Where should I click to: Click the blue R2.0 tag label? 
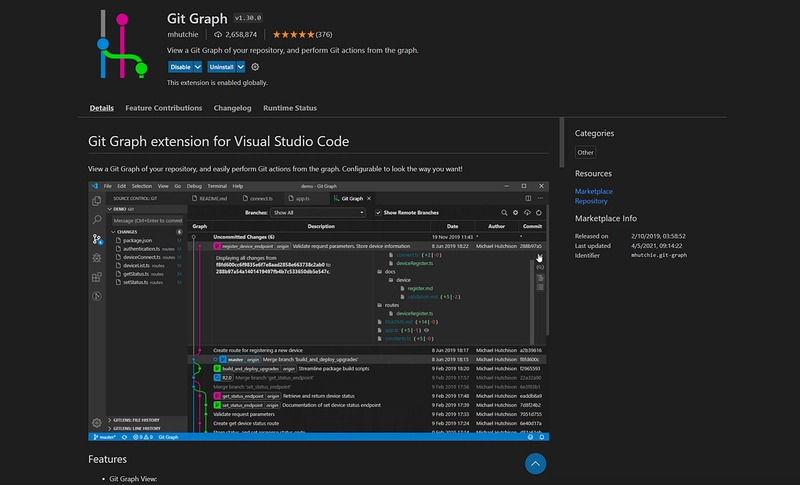pos(223,378)
